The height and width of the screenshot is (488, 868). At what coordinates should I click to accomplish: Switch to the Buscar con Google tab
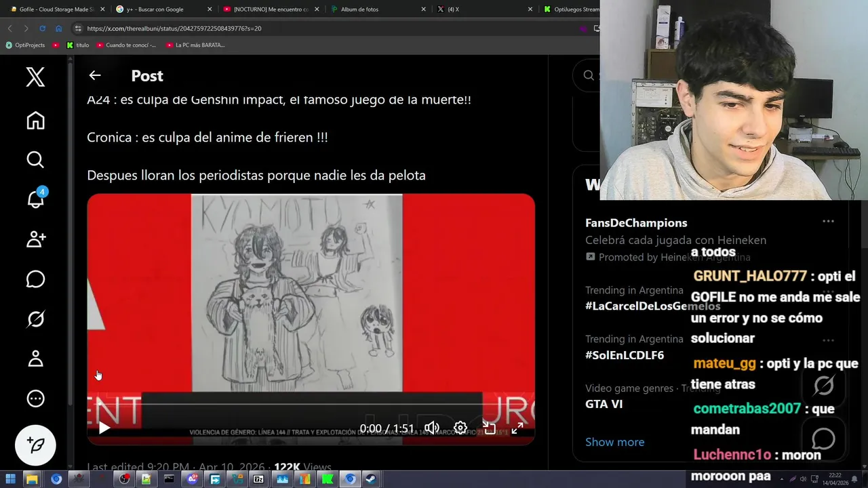click(163, 9)
